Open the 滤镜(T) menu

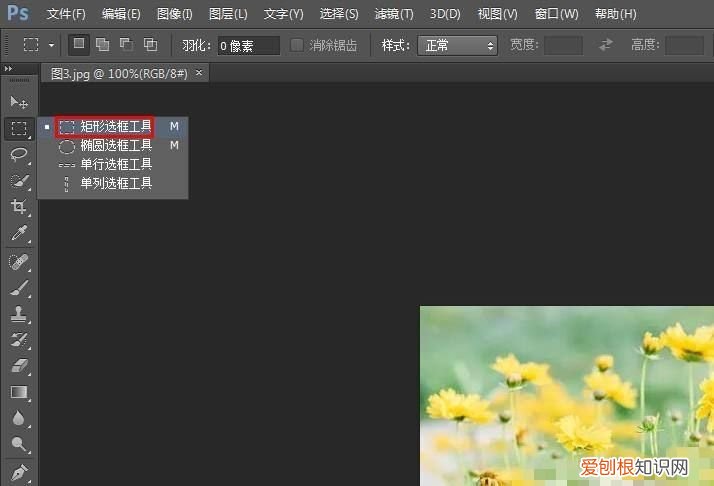tap(394, 14)
